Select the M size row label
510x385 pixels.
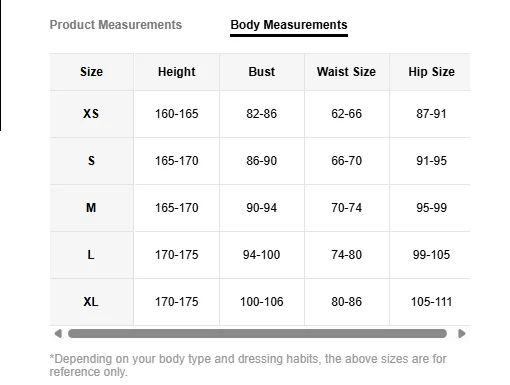92,208
